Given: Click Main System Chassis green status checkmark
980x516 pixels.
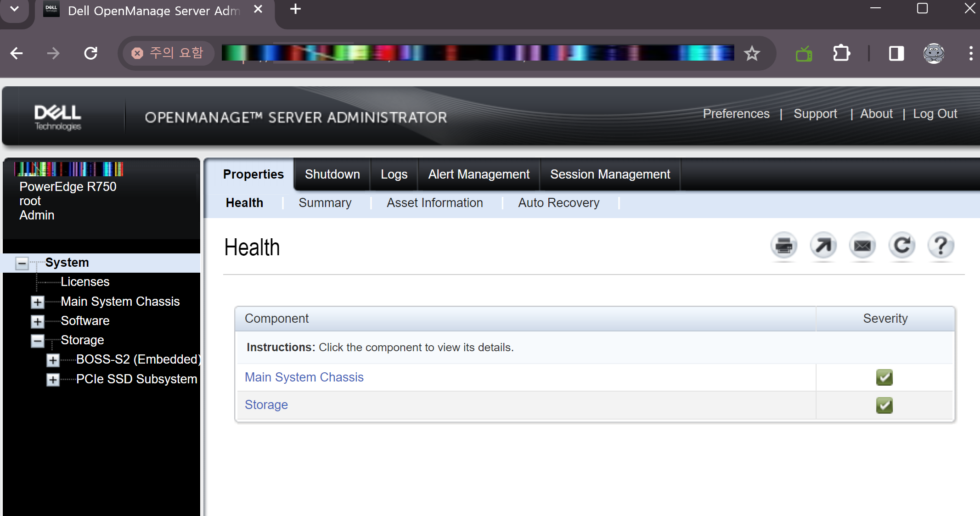Looking at the screenshot, I should click(x=884, y=377).
